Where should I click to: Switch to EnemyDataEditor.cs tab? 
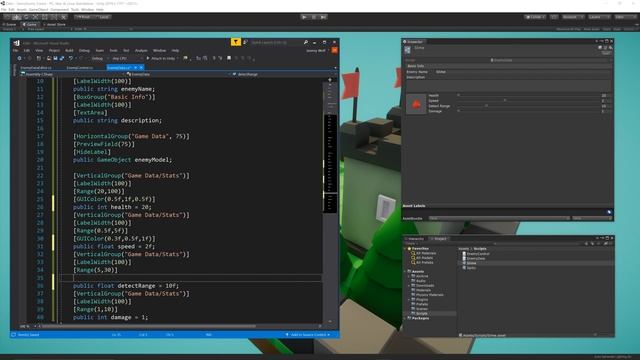pos(36,68)
